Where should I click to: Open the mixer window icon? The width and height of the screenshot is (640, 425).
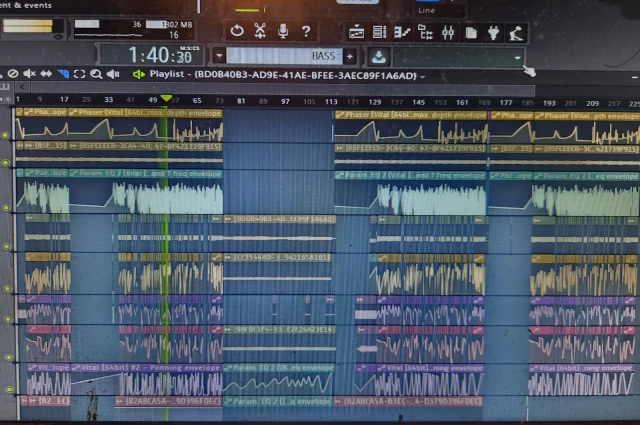(x=447, y=33)
